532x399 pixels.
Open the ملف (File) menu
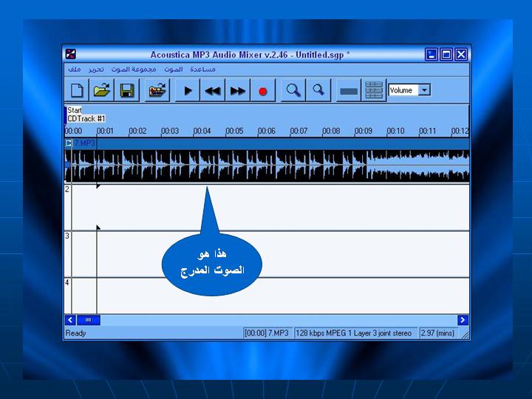[75, 69]
